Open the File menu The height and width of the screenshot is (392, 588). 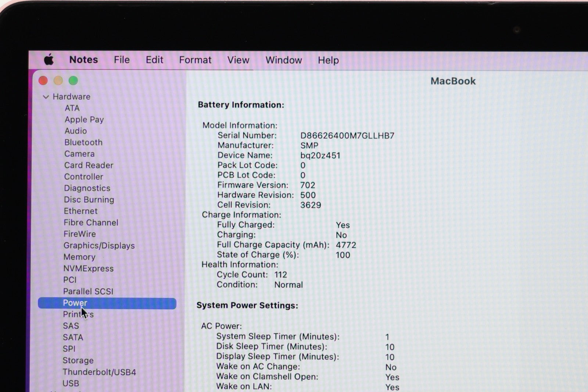tap(122, 60)
